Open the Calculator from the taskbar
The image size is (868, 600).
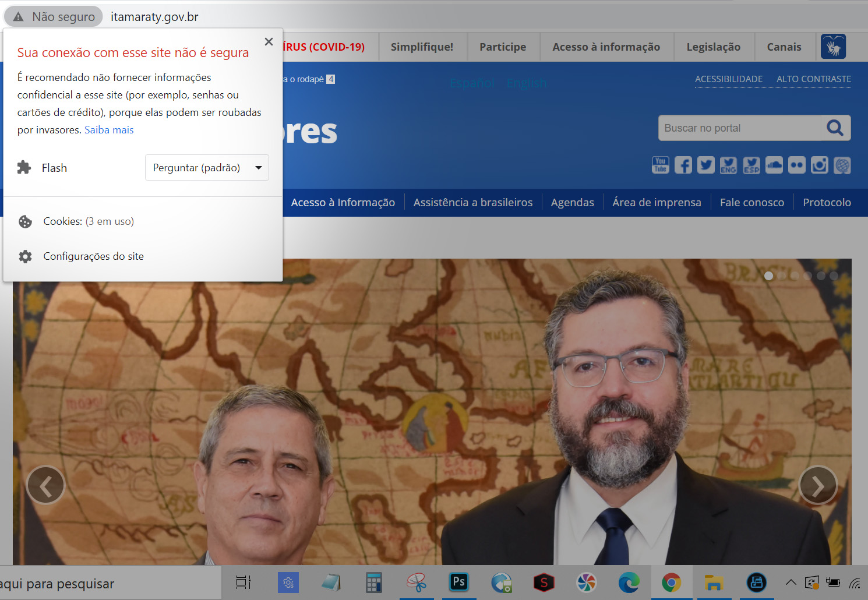pos(373,583)
